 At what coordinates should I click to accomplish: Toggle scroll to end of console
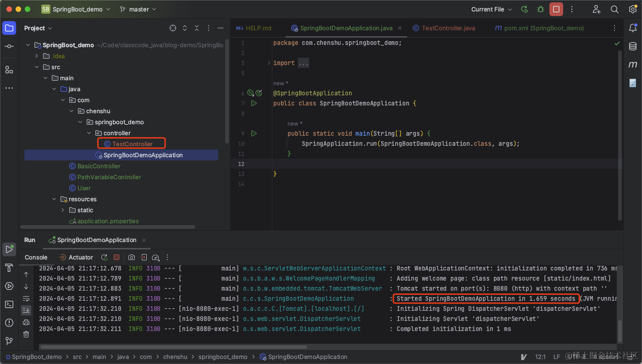26,310
